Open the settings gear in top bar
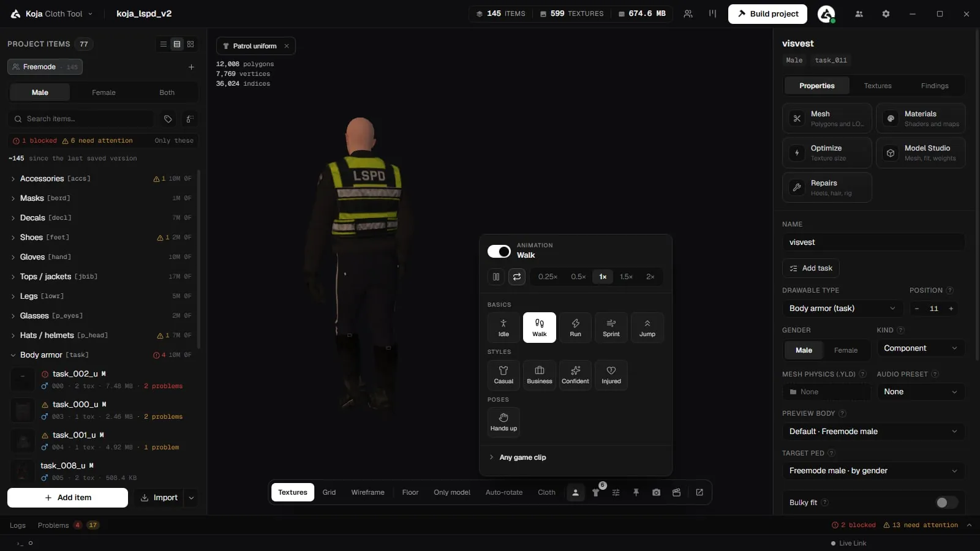The width and height of the screenshot is (980, 551). click(x=886, y=13)
